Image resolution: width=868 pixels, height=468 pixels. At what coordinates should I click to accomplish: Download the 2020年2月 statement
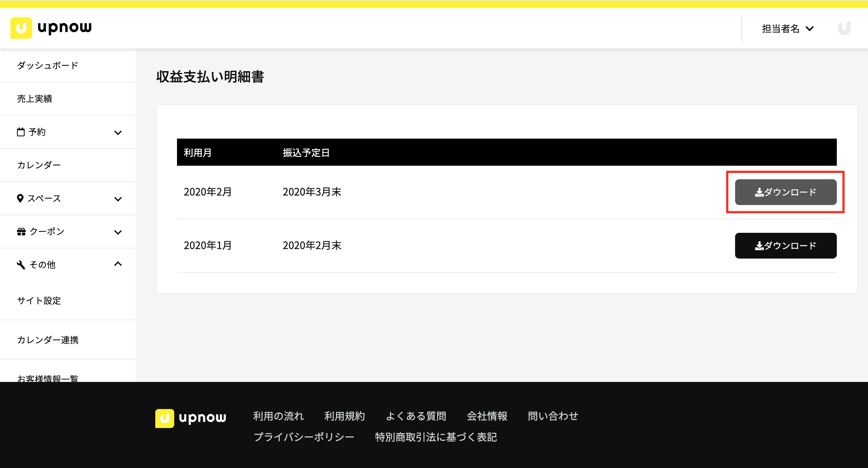coord(786,192)
